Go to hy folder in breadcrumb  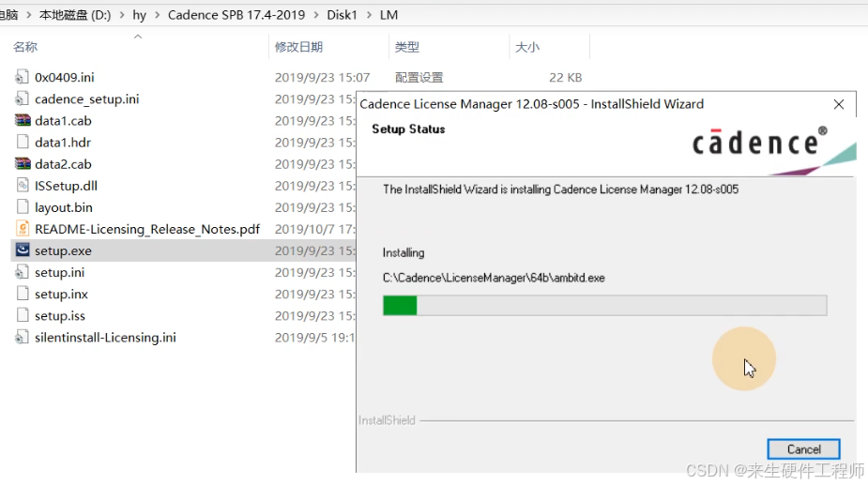140,15
